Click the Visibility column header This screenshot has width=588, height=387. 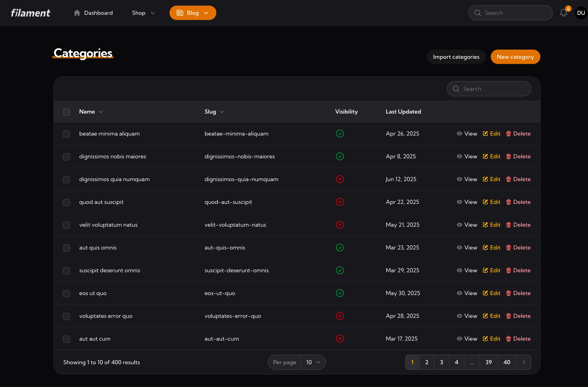[x=346, y=112]
